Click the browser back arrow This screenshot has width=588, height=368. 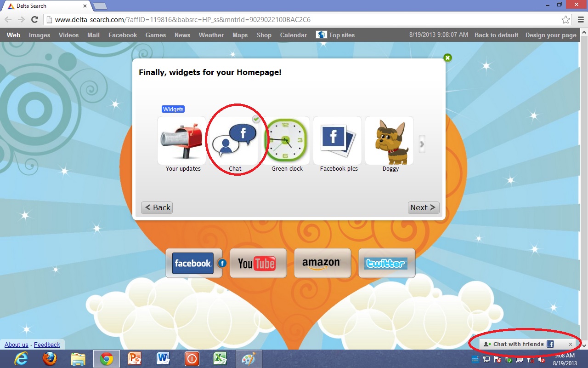[x=8, y=19]
